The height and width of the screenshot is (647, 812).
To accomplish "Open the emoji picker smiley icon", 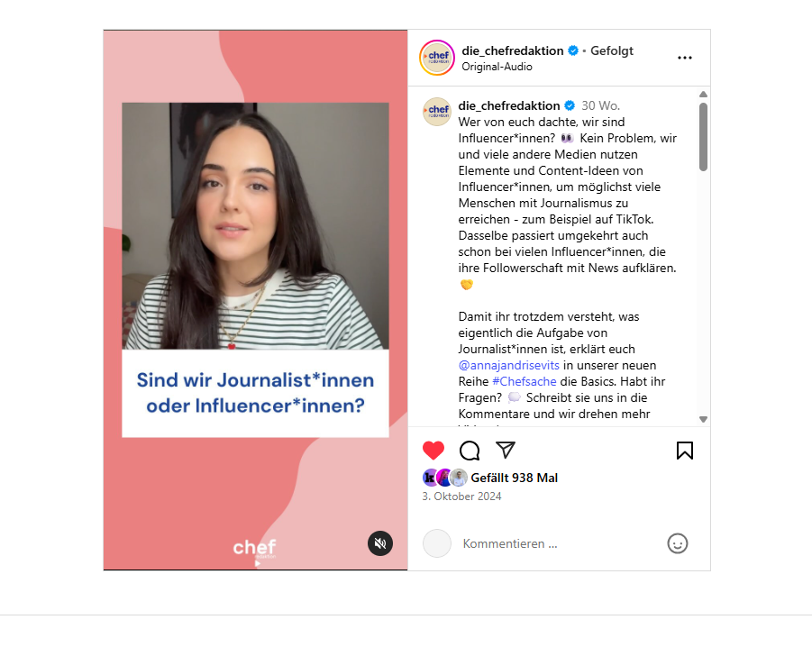I will (x=678, y=543).
